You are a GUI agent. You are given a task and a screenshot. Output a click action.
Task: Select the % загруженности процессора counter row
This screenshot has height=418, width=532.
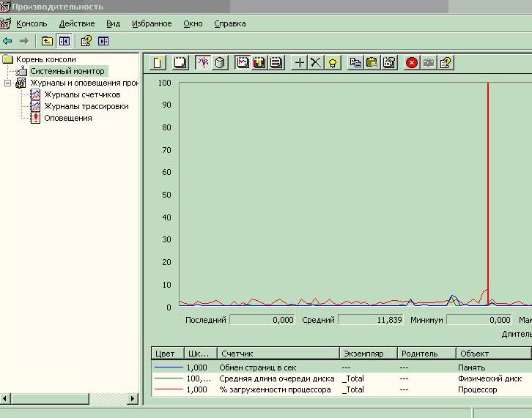point(341,389)
